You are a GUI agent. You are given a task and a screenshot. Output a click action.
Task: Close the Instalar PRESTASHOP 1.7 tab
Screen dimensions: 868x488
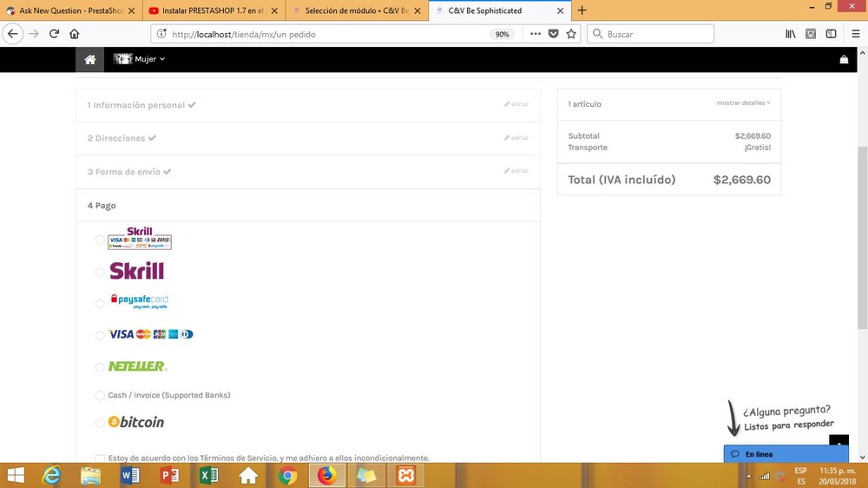coord(274,10)
